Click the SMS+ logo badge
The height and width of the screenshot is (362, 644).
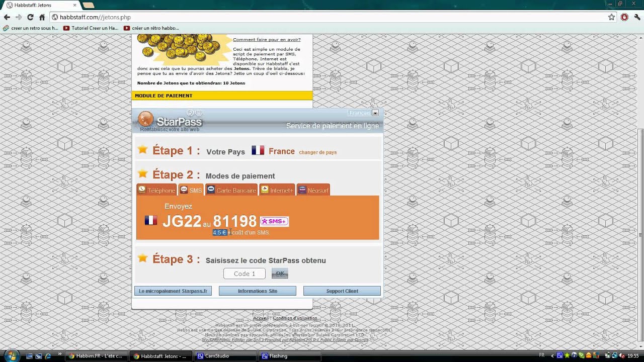pyautogui.click(x=274, y=221)
